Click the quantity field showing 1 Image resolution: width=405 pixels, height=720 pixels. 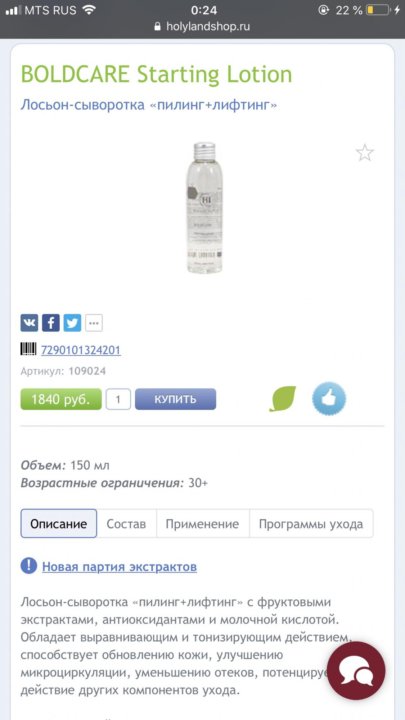coord(118,399)
